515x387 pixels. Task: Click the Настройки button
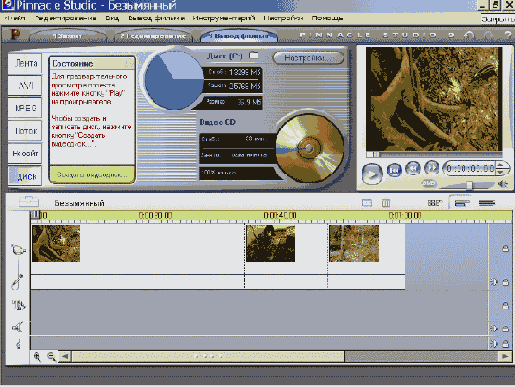[x=308, y=58]
